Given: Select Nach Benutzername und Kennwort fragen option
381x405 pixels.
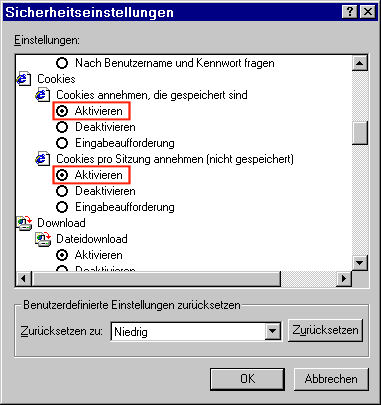Looking at the screenshot, I should click(165, 63).
